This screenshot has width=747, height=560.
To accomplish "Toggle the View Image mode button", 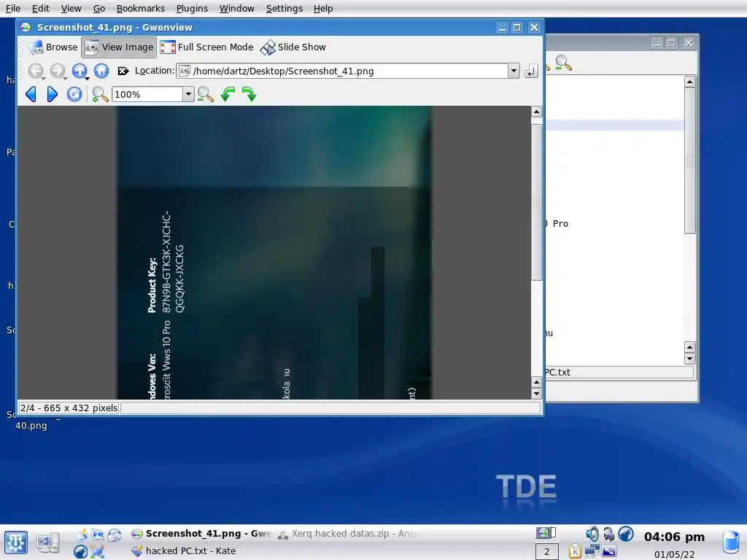I will [x=119, y=47].
